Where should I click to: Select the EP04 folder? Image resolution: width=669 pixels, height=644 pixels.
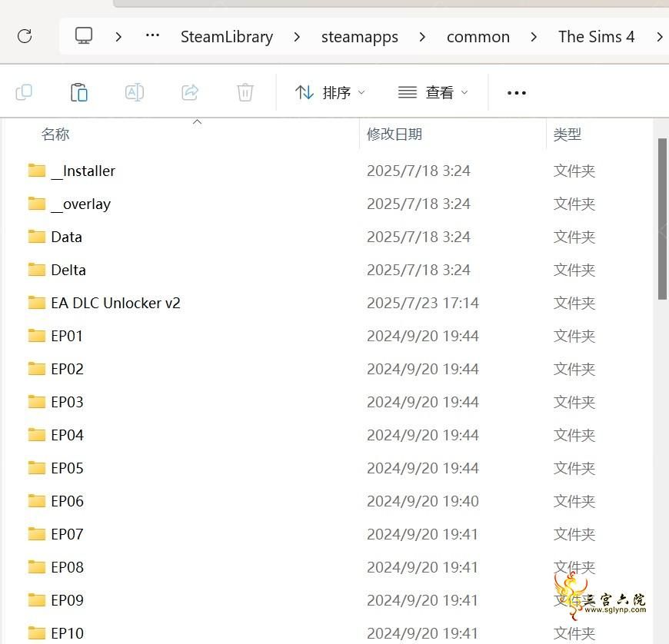tap(67, 435)
